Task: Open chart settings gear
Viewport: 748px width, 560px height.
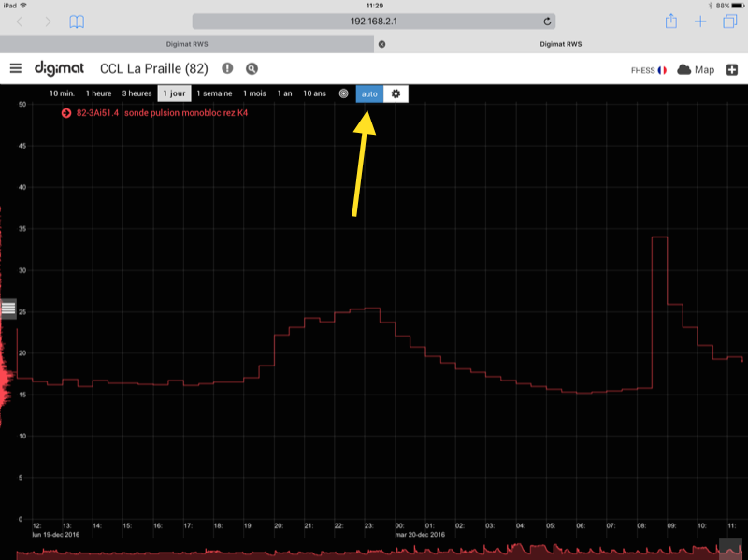Action: 396,94
